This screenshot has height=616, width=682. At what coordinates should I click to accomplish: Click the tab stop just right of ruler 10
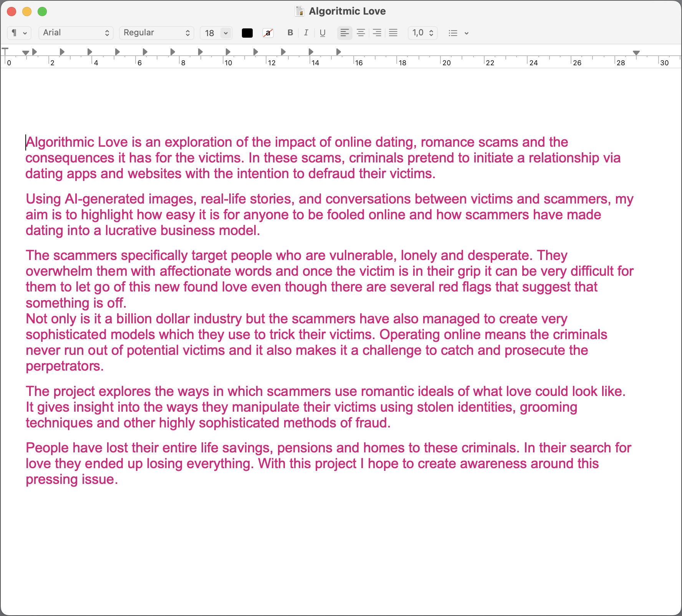coord(228,51)
